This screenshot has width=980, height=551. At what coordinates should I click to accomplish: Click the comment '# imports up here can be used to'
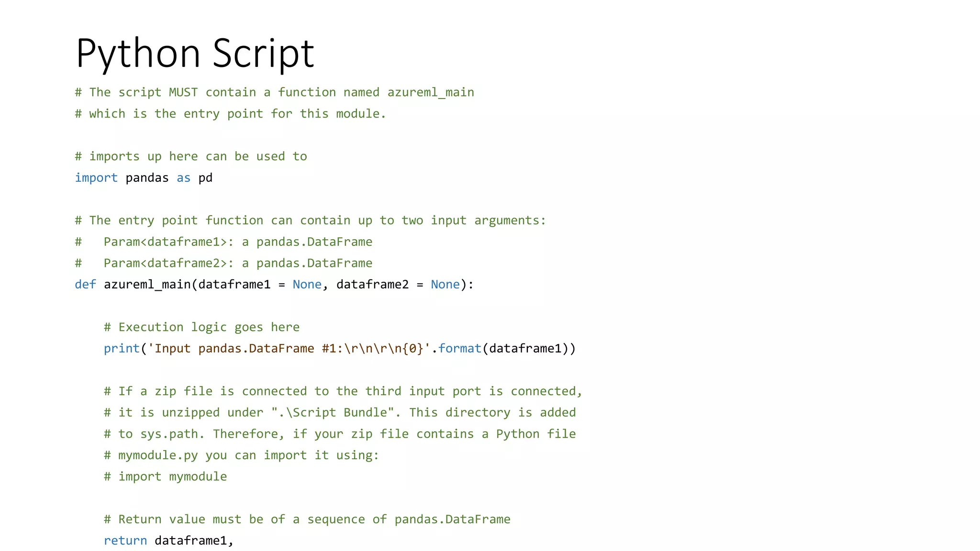191,156
